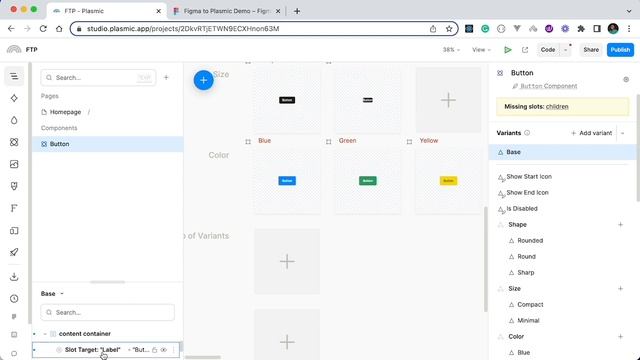The height and width of the screenshot is (360, 640).
Task: Start live preview with green play icon
Action: click(508, 50)
